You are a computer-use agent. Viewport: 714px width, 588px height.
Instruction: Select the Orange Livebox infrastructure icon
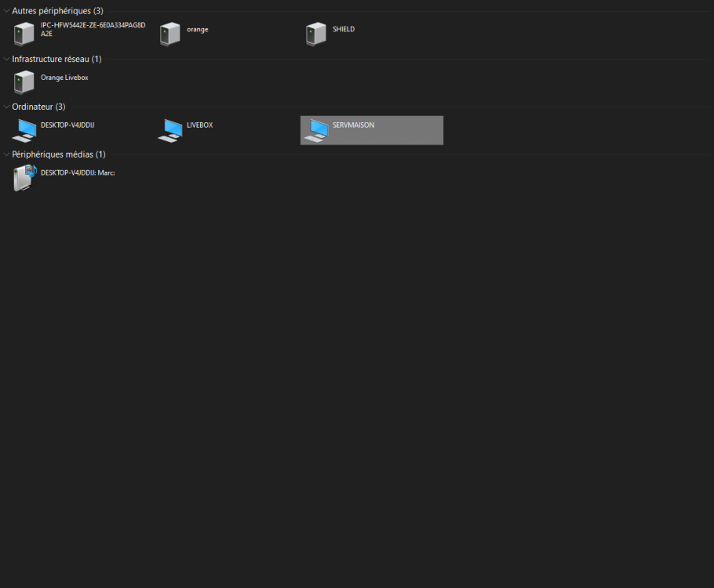coord(24,82)
